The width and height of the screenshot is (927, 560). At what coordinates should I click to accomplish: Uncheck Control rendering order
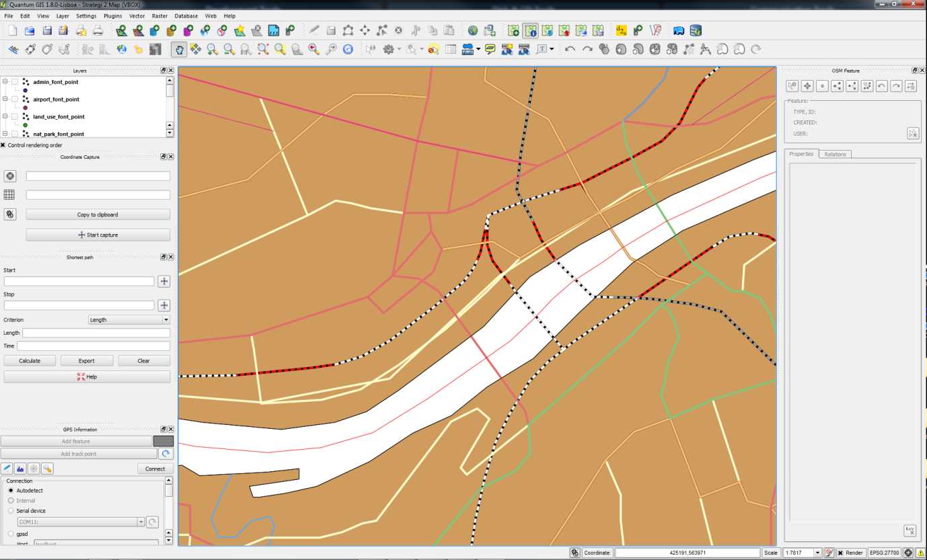[3, 145]
